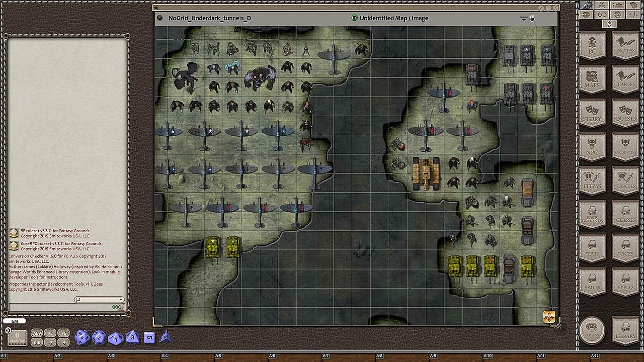644x362 pixels.
Task: Open the modifiers plus/minus icon
Action: click(x=633, y=15)
